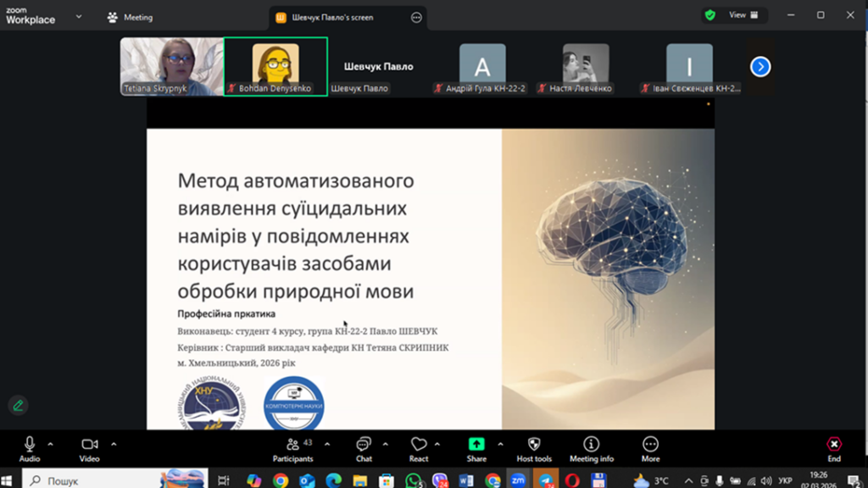
Task: Open the Chat panel
Action: click(x=364, y=449)
